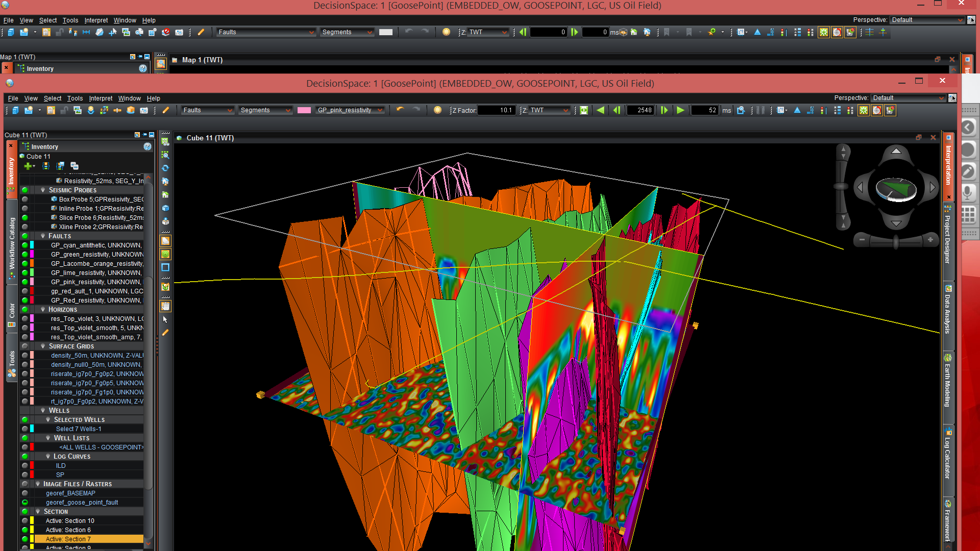Open the Help menu in the background window
Viewport: 980px width, 551px height.
point(149,20)
